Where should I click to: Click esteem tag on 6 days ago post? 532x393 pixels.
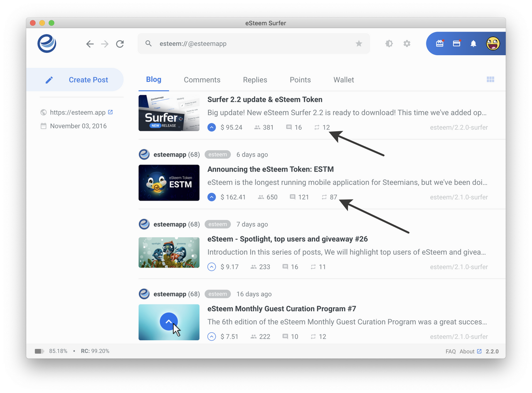(218, 155)
